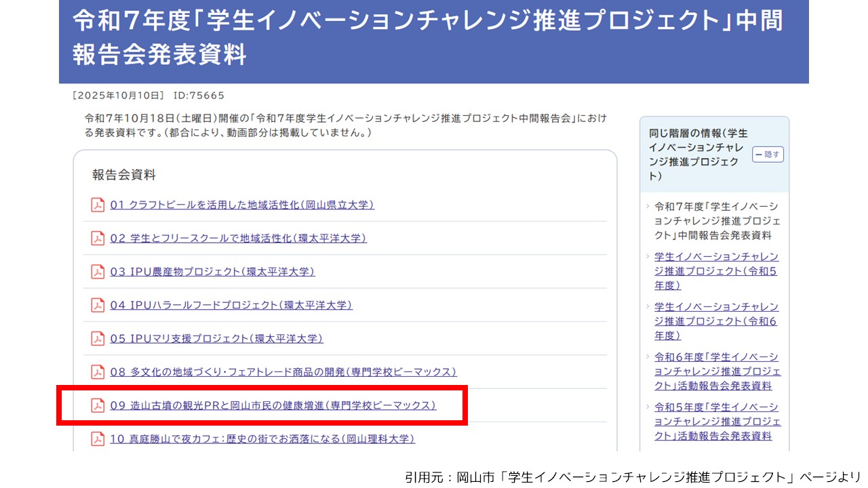The height and width of the screenshot is (488, 868).
Task: Click PDF icon beside 03 IPU農産物プロジェクト
Action: click(x=98, y=272)
